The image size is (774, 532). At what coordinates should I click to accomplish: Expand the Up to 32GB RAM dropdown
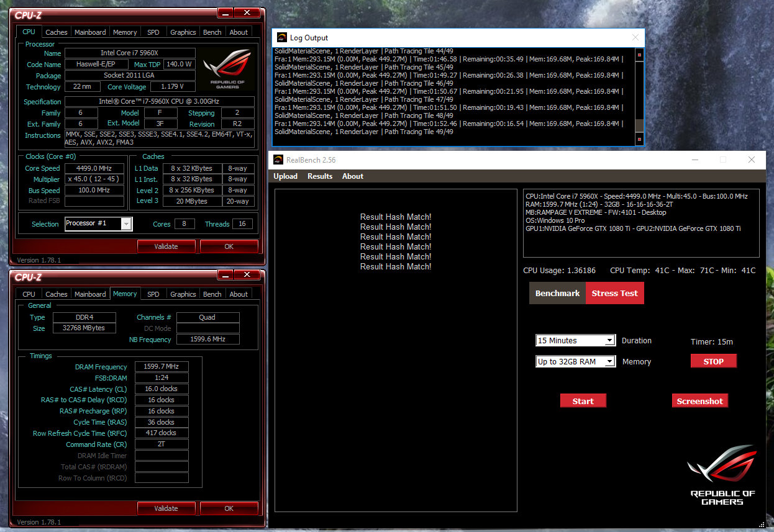point(609,361)
